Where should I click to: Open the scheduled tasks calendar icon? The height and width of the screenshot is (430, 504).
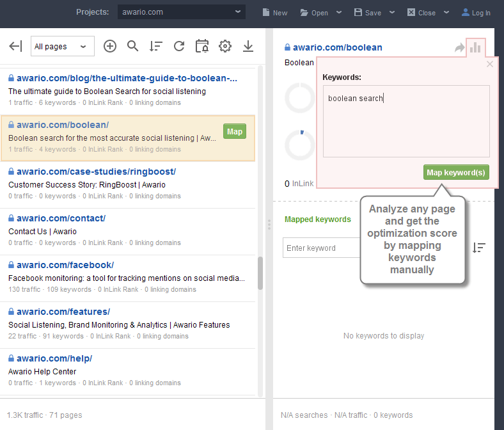(202, 46)
